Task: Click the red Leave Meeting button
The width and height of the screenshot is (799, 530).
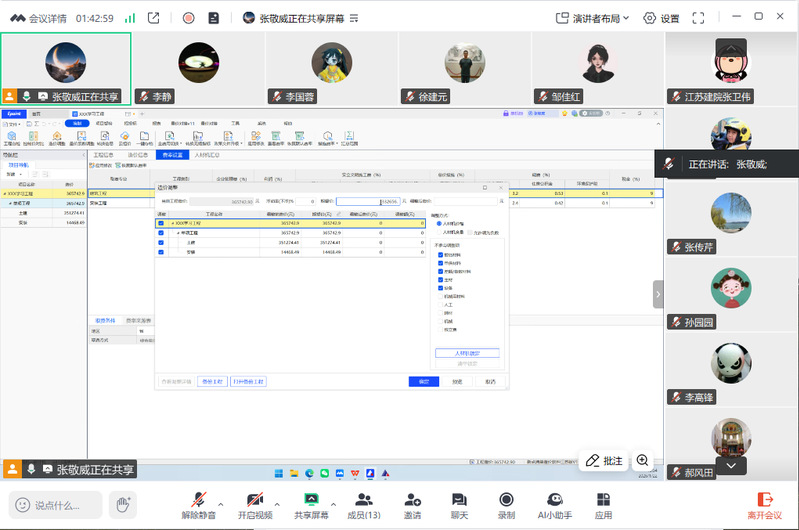Action: pos(764,503)
